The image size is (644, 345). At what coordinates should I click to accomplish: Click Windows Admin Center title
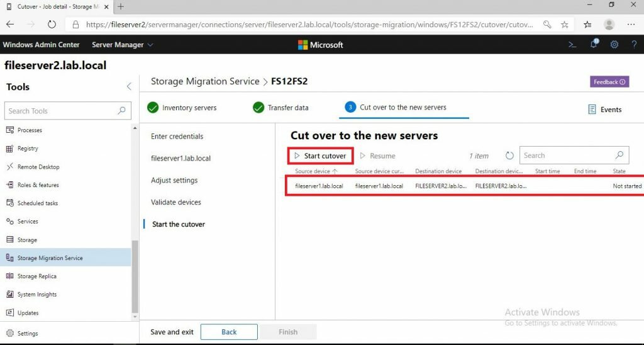click(41, 45)
